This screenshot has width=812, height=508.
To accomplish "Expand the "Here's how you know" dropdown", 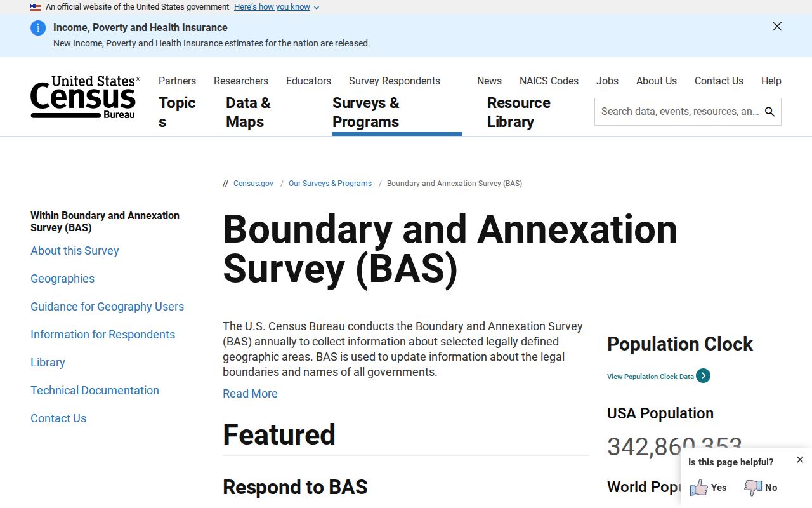I will click(x=277, y=7).
